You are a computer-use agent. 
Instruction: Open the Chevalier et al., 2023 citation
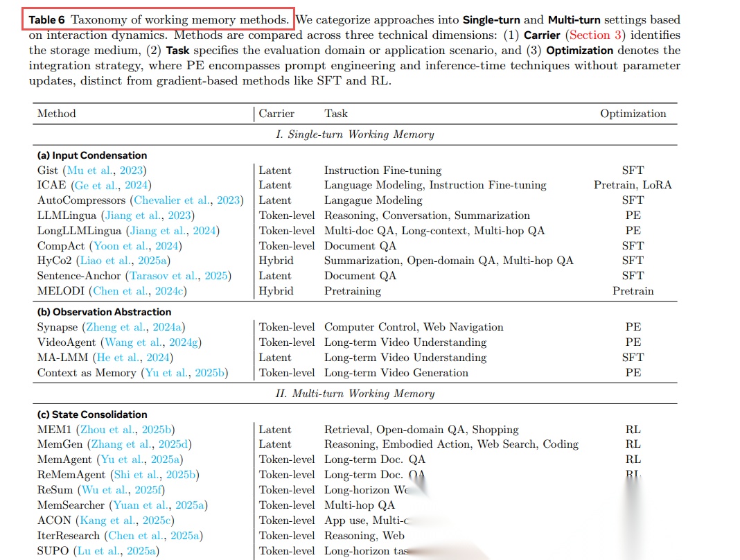187,200
